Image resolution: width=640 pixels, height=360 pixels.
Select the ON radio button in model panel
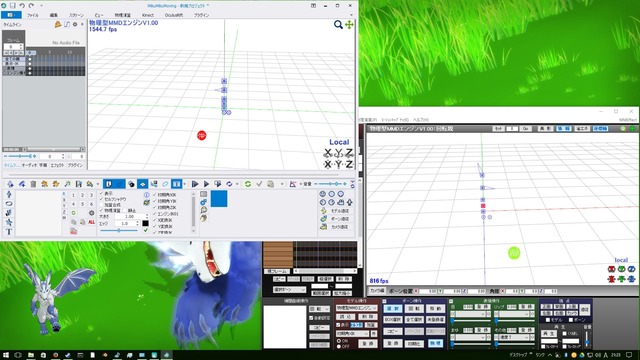338,341
